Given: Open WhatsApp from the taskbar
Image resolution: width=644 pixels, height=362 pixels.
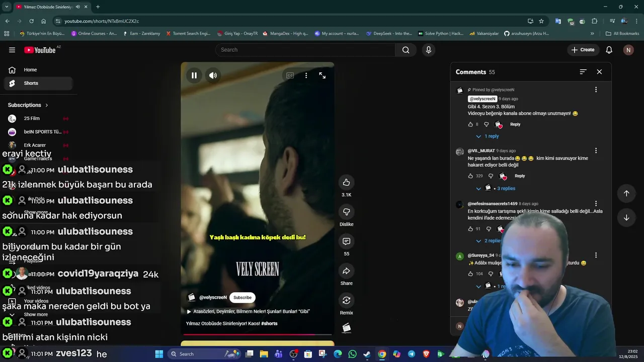Looking at the screenshot, I should [352, 354].
